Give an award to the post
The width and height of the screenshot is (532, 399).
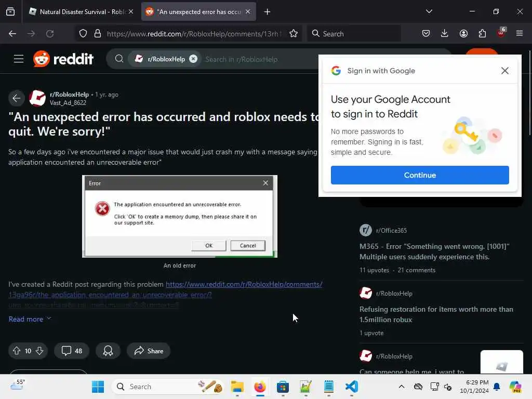coord(108,351)
